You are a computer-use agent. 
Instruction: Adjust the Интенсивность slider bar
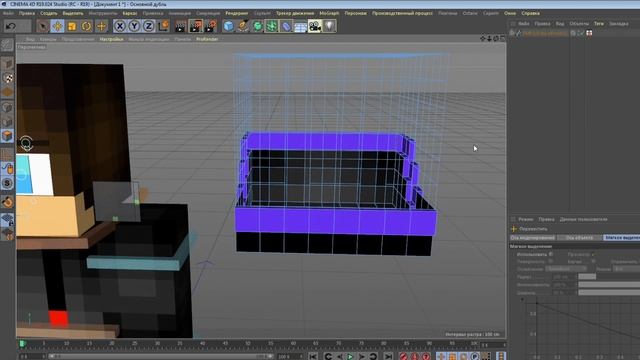pyautogui.click(x=609, y=284)
